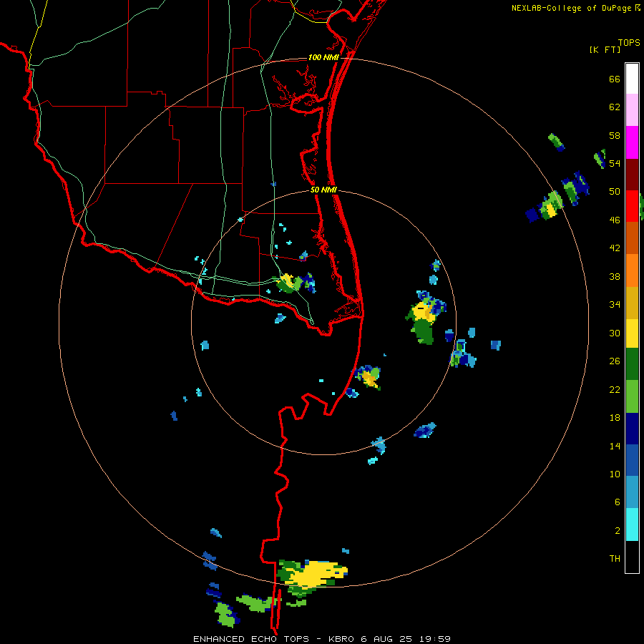This screenshot has width=644, height=644.
Task: Click the 'ENHANCED ECHO TOPS' title text
Action: coord(251,639)
